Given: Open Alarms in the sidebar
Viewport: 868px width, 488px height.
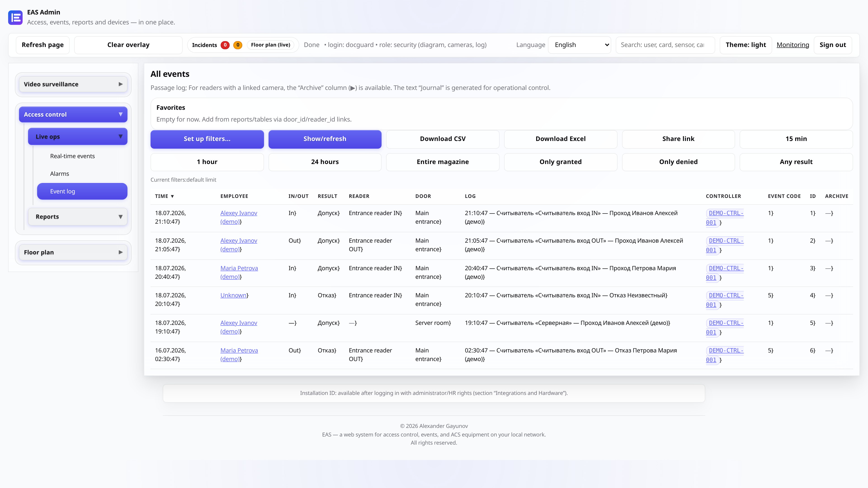Looking at the screenshot, I should (60, 174).
